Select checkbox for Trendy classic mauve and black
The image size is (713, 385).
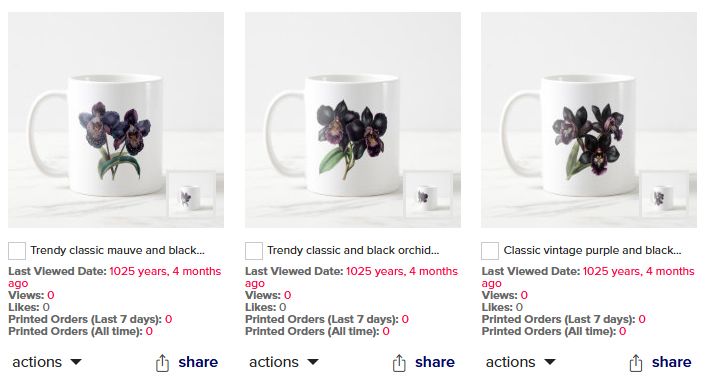pos(17,251)
